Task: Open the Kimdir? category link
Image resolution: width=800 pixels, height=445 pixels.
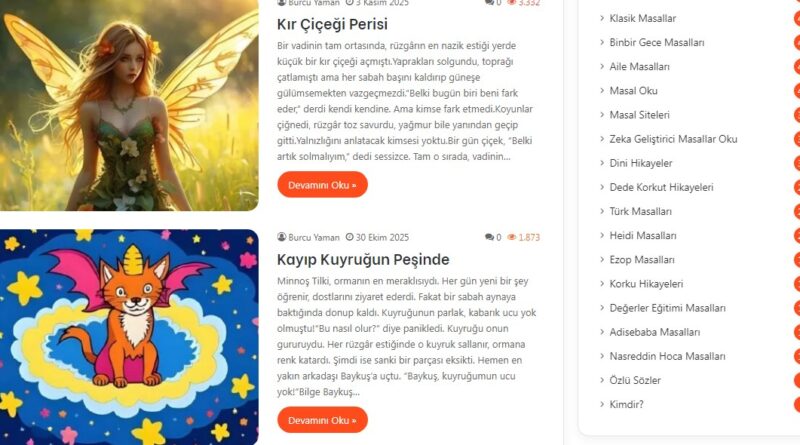Action: pyautogui.click(x=626, y=404)
